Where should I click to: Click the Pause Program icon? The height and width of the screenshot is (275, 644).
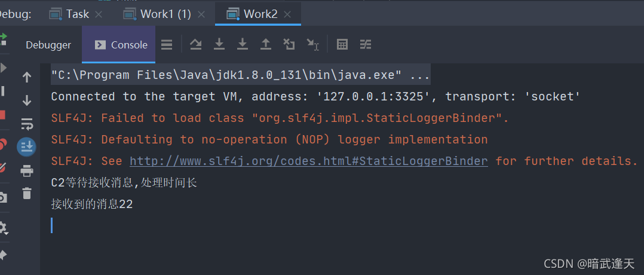point(2,91)
